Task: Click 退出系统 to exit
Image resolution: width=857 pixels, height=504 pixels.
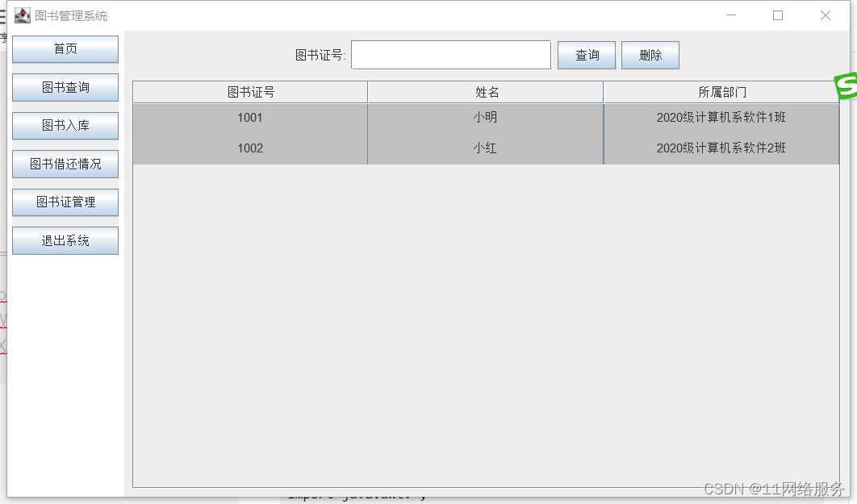Action: click(x=65, y=241)
